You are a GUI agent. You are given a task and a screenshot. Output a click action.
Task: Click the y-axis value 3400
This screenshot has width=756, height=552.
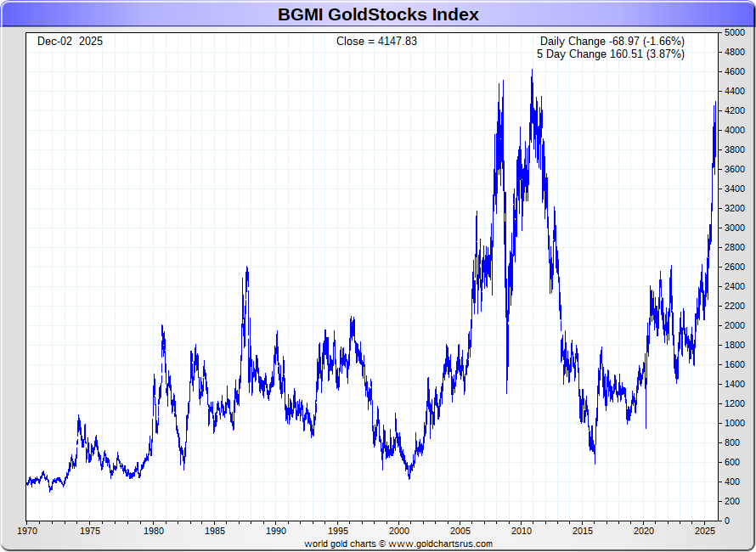coord(734,189)
